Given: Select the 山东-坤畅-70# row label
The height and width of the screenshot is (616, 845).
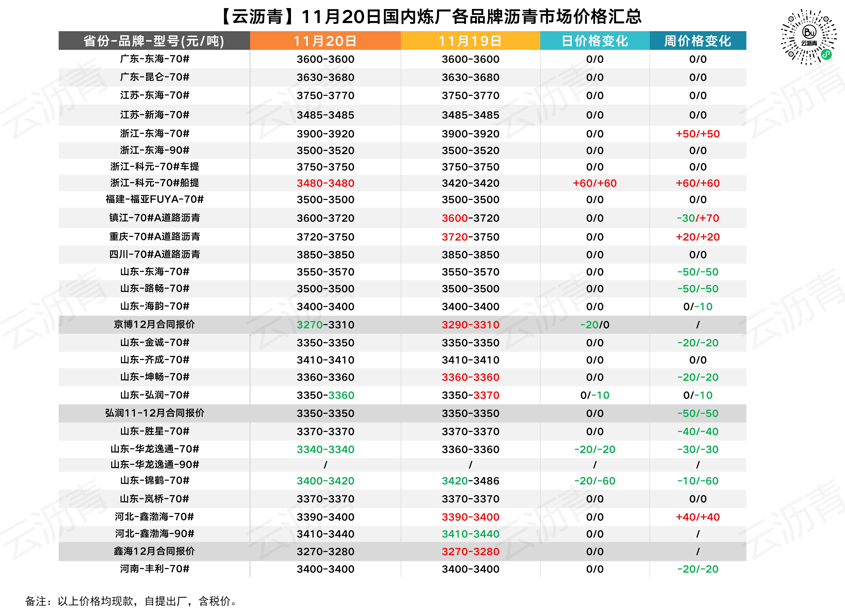Looking at the screenshot, I should pyautogui.click(x=155, y=377).
